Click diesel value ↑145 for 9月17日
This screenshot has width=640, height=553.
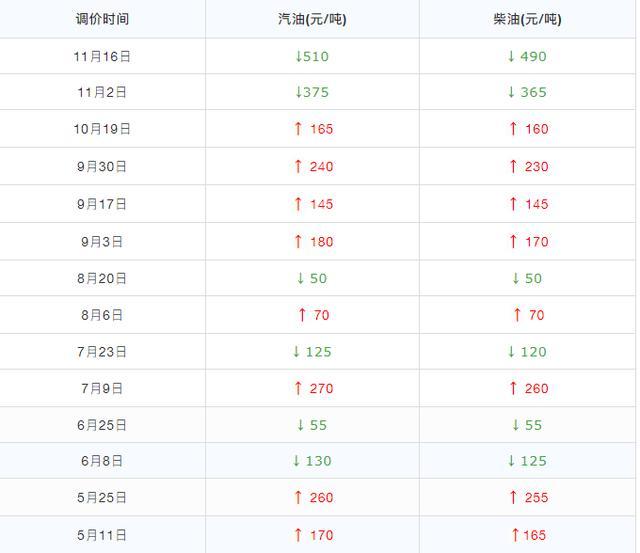(529, 204)
